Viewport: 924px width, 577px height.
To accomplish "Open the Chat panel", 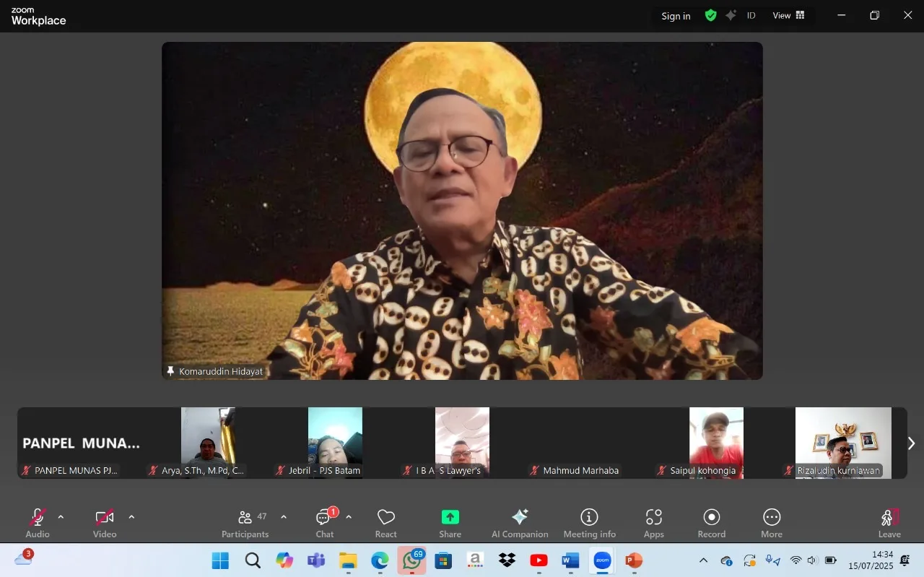I will coord(325,523).
